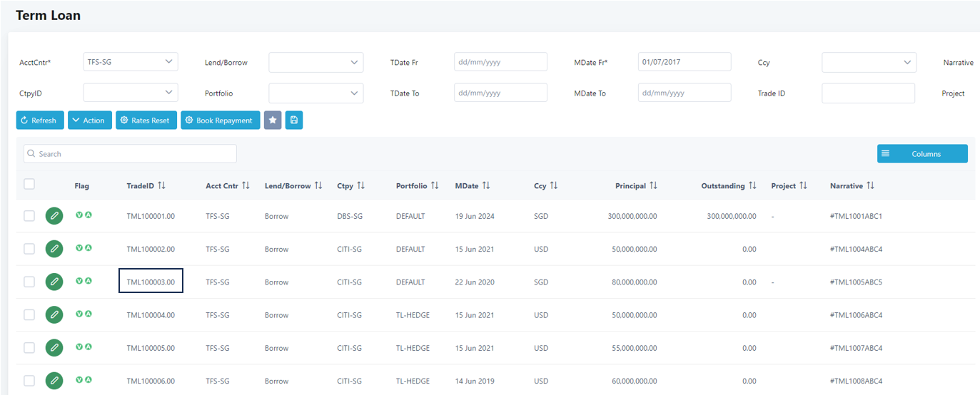Open the Ccy currency dropdown
The image size is (980, 395).
(869, 63)
